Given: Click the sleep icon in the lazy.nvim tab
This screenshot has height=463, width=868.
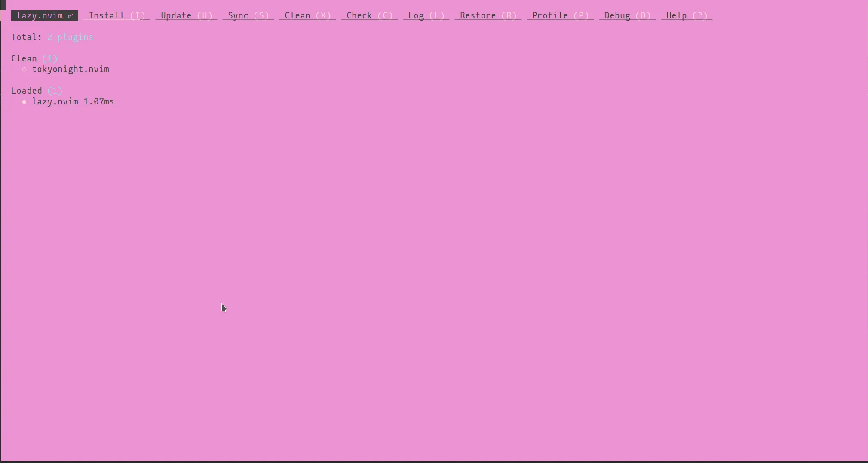Looking at the screenshot, I should pyautogui.click(x=71, y=16).
